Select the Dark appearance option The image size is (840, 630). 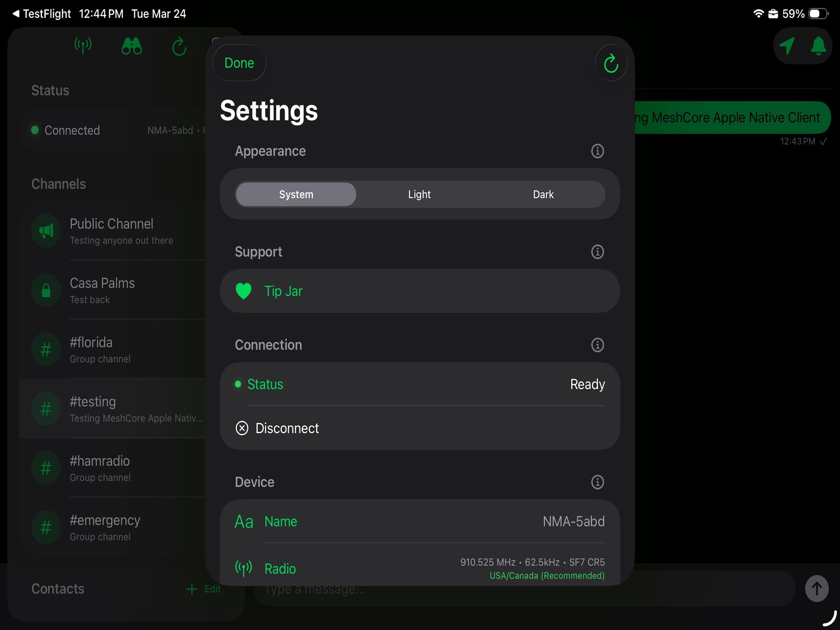point(543,194)
